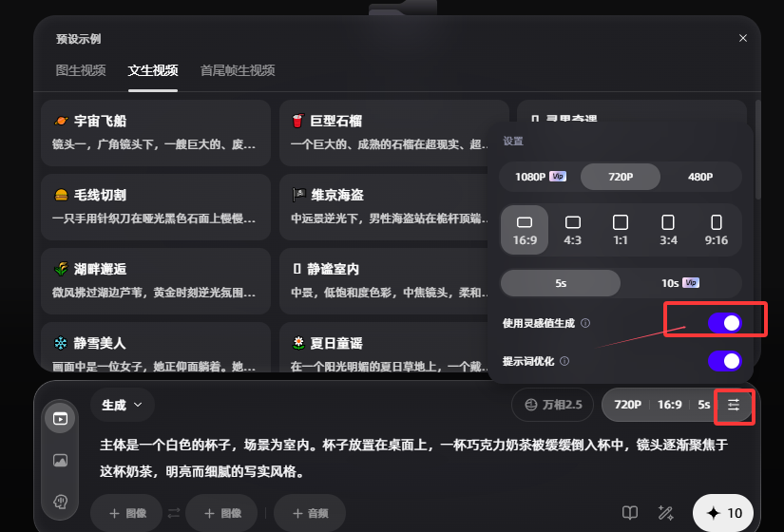
Task: Click info icon next to 提示词优化
Action: 564,361
